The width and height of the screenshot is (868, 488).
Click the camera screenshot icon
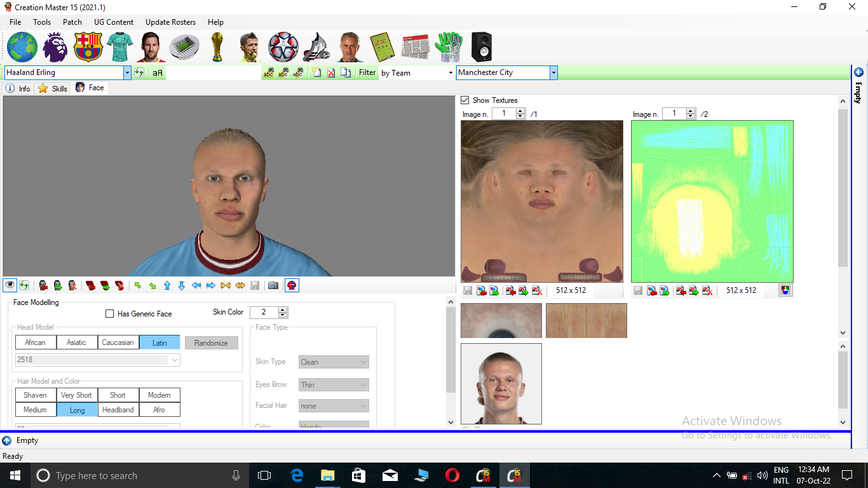[273, 285]
